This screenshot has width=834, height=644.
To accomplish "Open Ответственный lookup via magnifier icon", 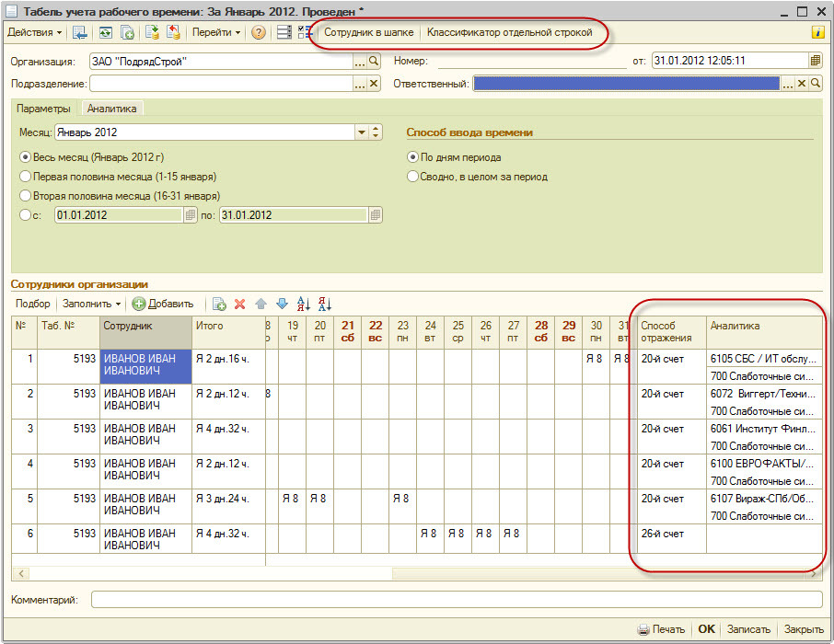I will click(x=816, y=84).
